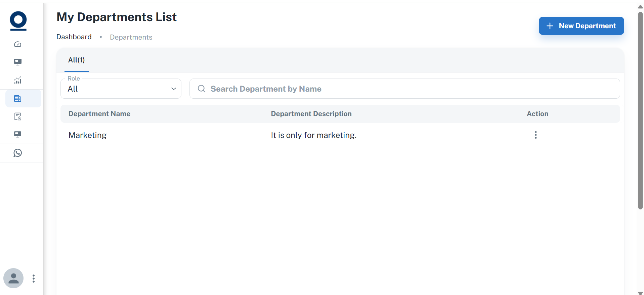
Task: Click the Departments breadcrumb
Action: point(131,37)
